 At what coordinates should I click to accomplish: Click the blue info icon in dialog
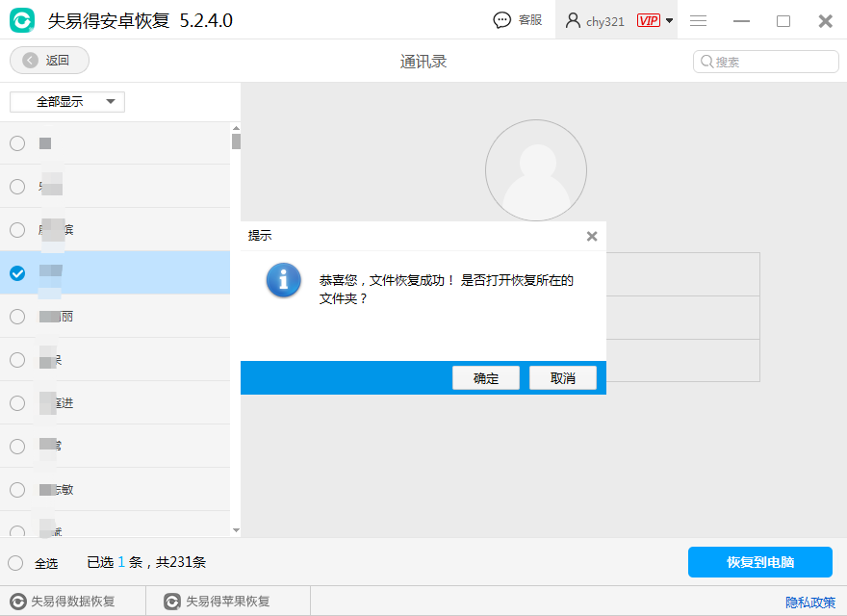pyautogui.click(x=284, y=280)
